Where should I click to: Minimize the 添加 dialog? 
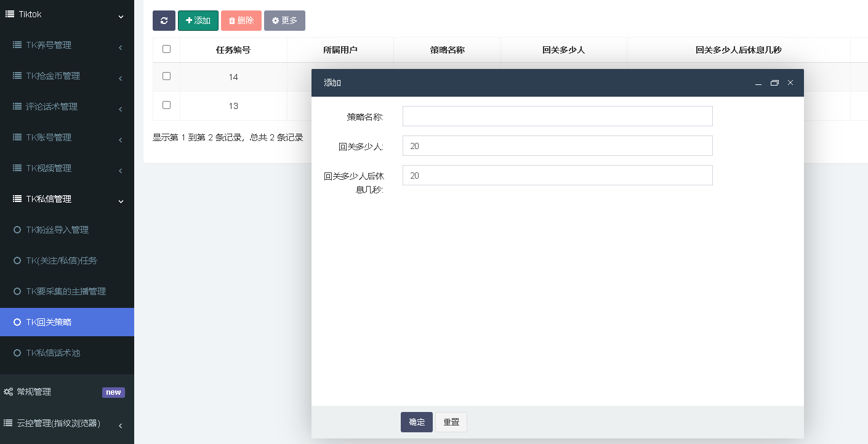pyautogui.click(x=758, y=83)
